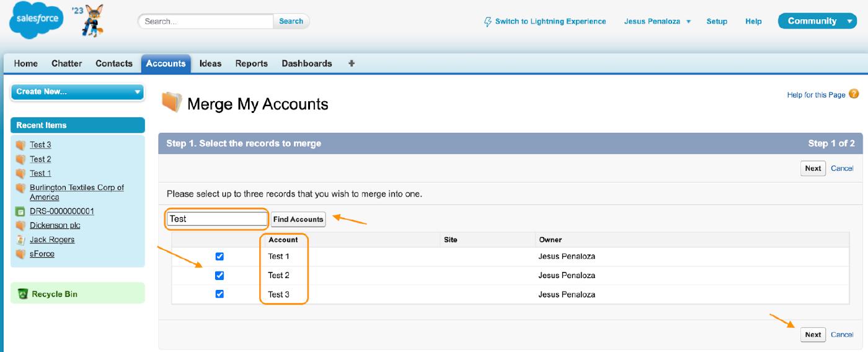Uncheck the Test 1 account checkbox
This screenshot has height=352, width=868.
219,256
